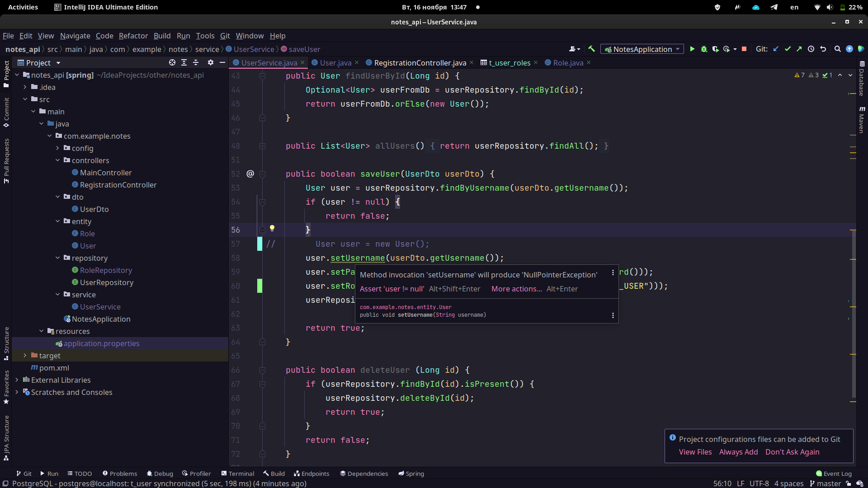Open the Refactor menu

click(x=133, y=36)
